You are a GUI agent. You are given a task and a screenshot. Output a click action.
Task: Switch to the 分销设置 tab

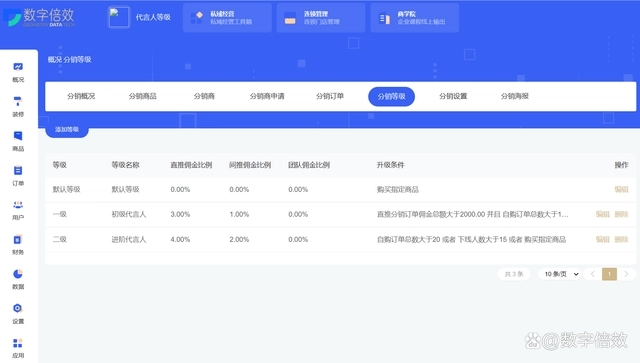(x=453, y=96)
